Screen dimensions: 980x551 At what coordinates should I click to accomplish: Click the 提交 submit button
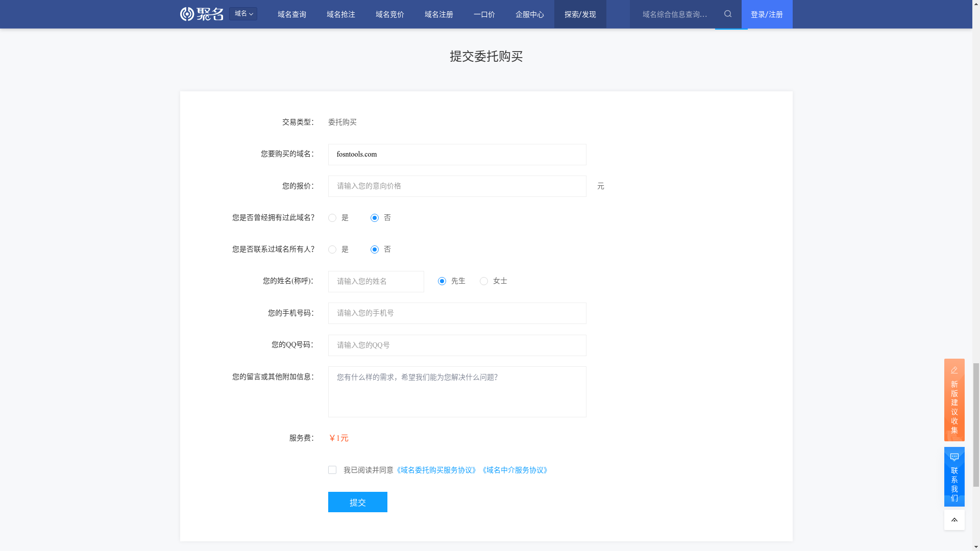[x=357, y=502]
